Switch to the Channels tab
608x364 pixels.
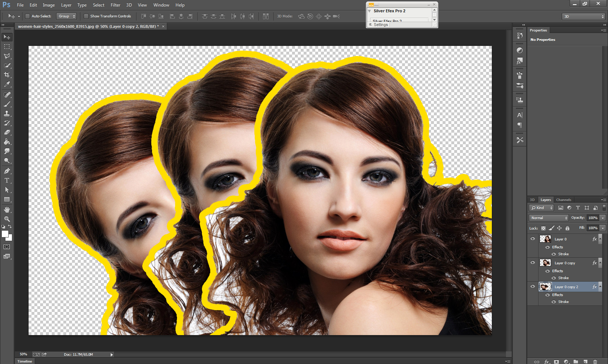point(563,200)
